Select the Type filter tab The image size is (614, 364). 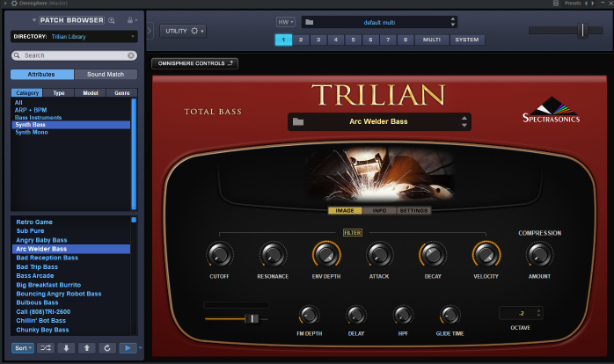(x=59, y=93)
